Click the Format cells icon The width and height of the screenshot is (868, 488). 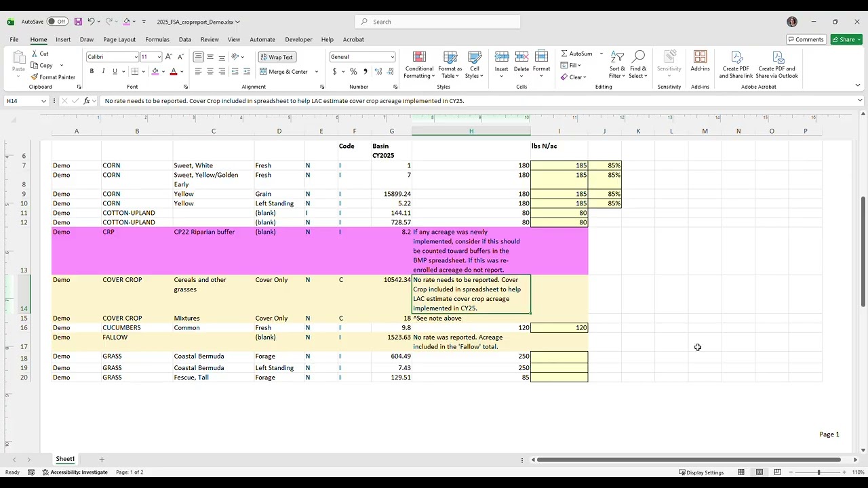click(541, 61)
